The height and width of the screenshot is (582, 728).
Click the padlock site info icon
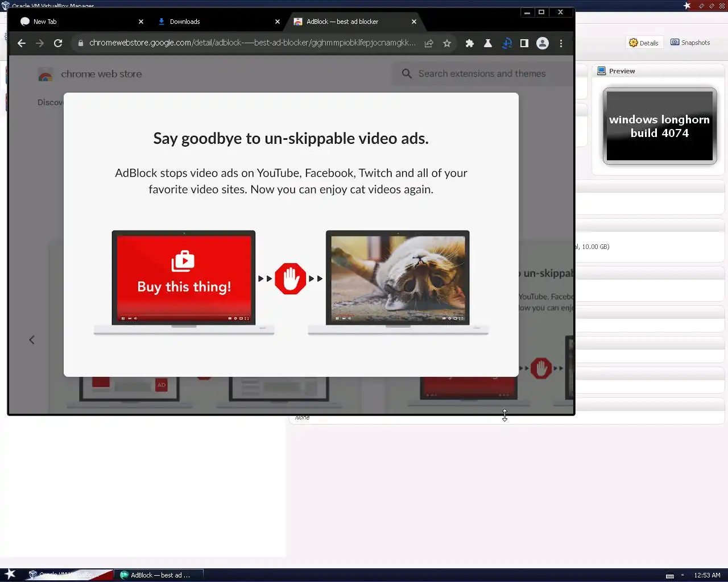(x=81, y=43)
